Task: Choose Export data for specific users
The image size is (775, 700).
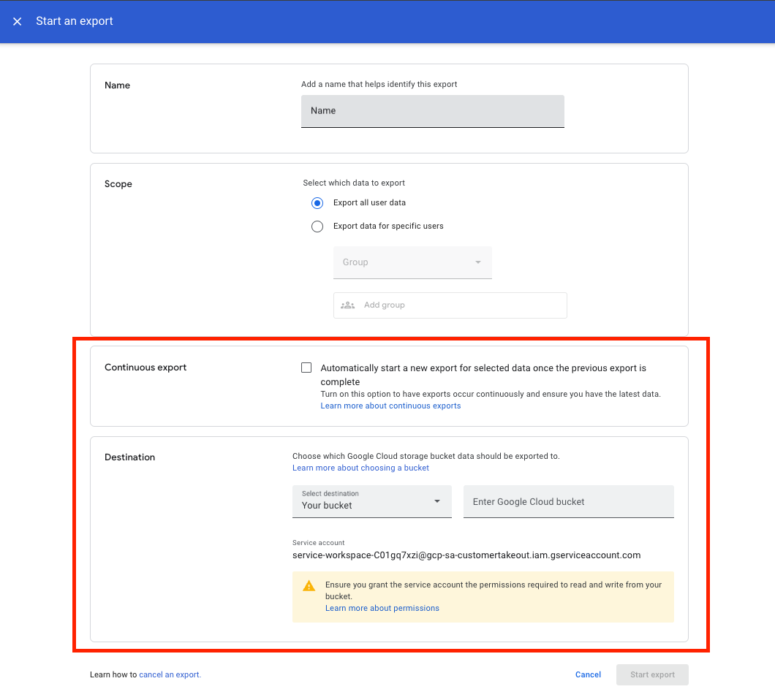Action: point(317,227)
